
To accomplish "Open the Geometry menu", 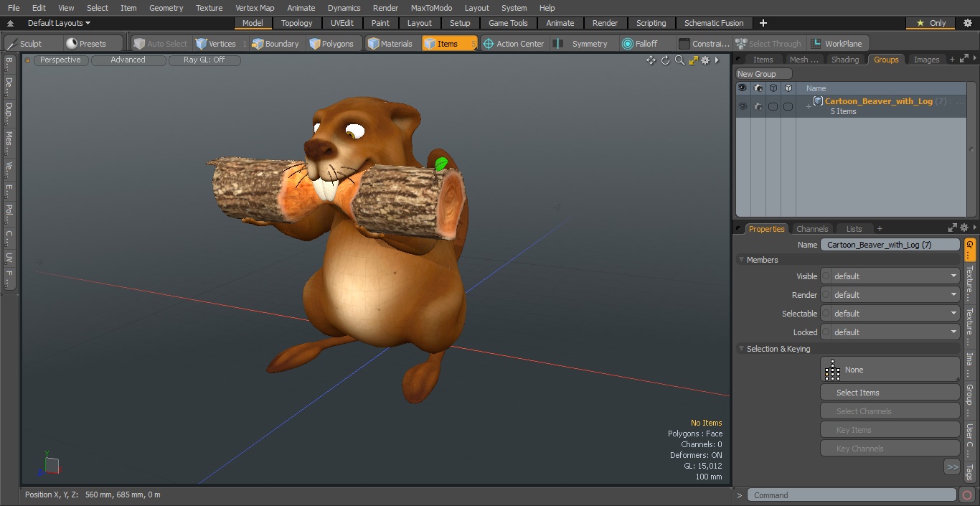I will pyautogui.click(x=166, y=8).
